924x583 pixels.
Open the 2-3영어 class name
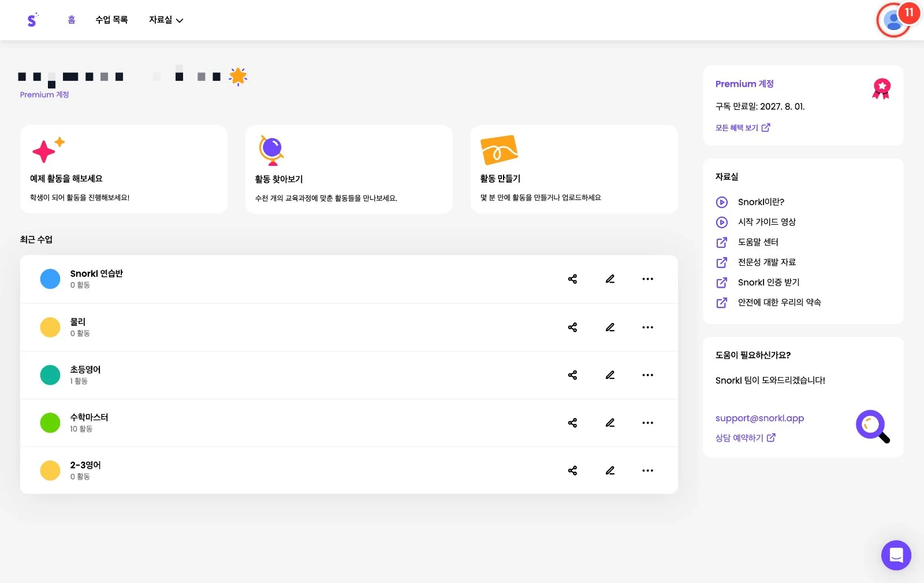point(85,465)
